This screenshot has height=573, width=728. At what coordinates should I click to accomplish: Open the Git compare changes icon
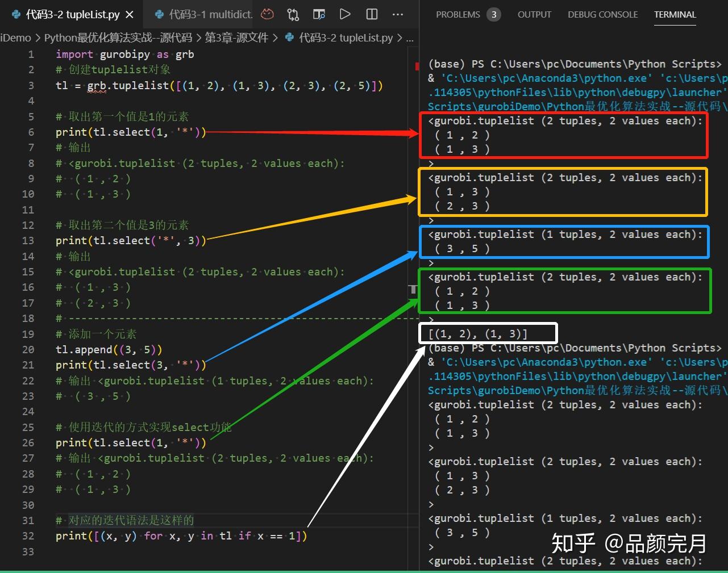[x=293, y=14]
